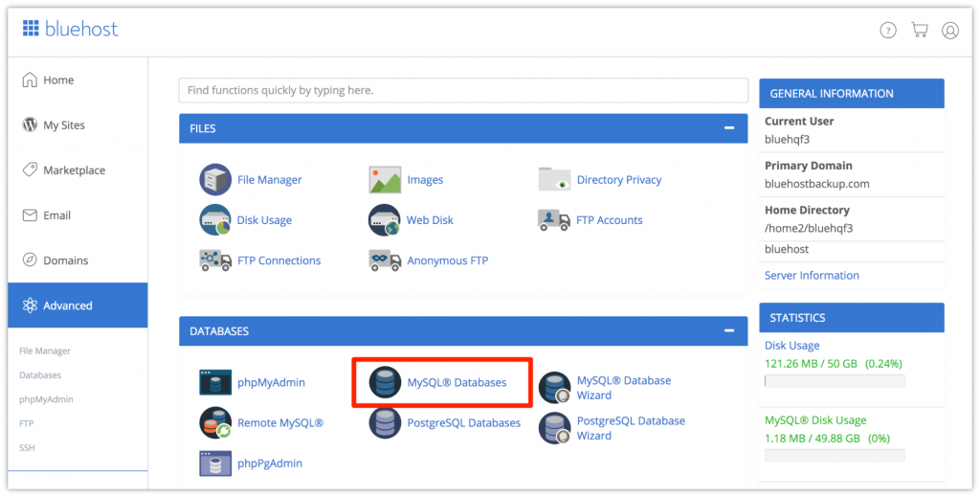
Task: Collapse the FILES section
Action: tap(728, 128)
